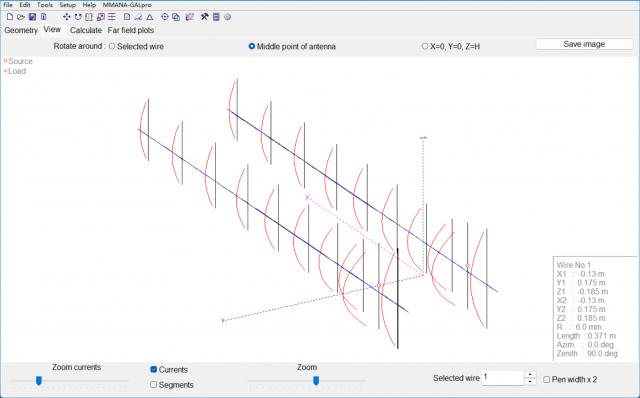
Task: Open the hammer and wrench tools icon
Action: tap(204, 17)
